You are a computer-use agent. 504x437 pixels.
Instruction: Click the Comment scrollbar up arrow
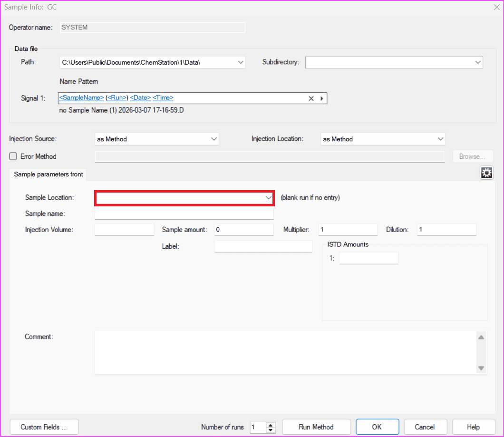(x=481, y=337)
